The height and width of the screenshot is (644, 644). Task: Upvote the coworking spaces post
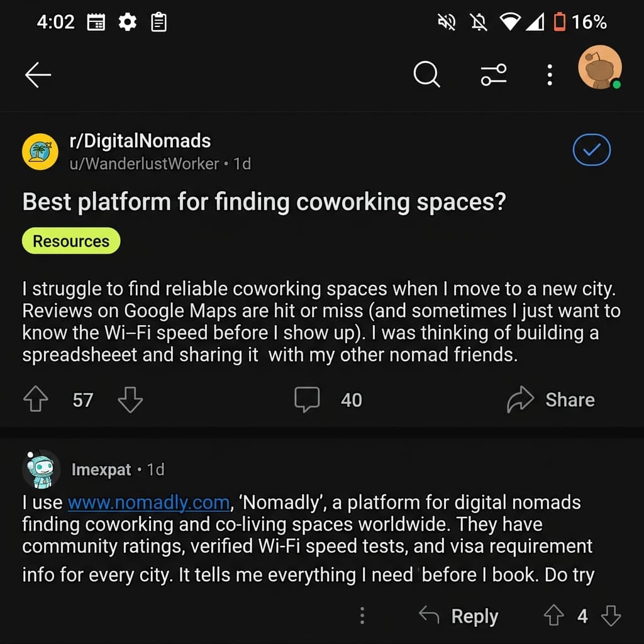[36, 399]
